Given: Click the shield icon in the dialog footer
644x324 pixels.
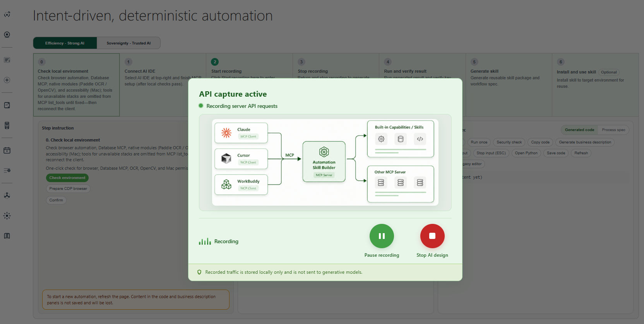Looking at the screenshot, I should click(x=199, y=272).
